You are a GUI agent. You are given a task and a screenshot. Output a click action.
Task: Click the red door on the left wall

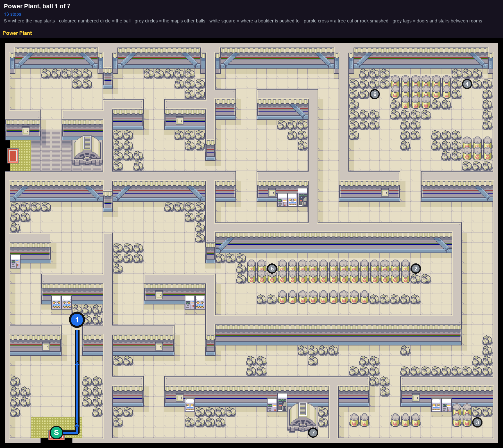13,156
